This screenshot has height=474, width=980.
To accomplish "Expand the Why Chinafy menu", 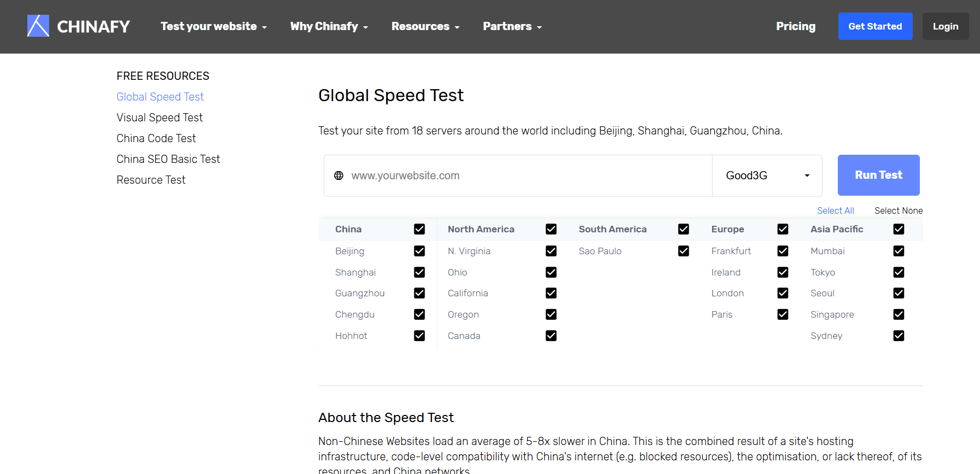I will (x=329, y=26).
